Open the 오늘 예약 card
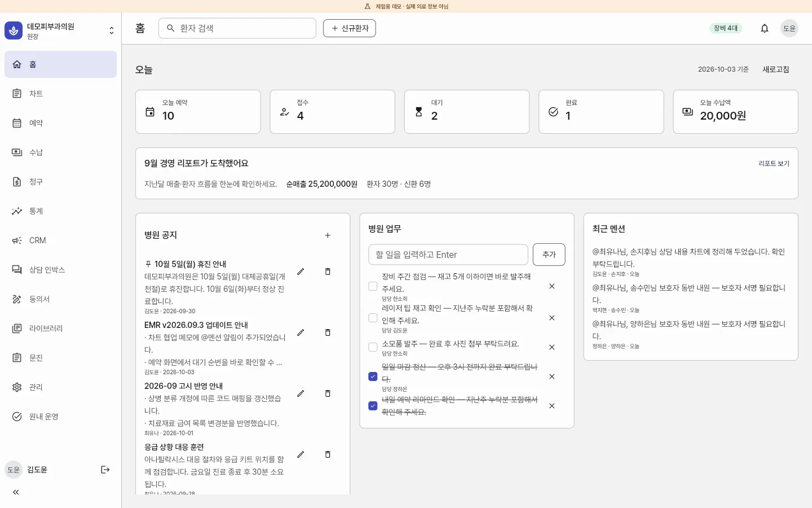Image resolution: width=812 pixels, height=508 pixels. (x=198, y=112)
